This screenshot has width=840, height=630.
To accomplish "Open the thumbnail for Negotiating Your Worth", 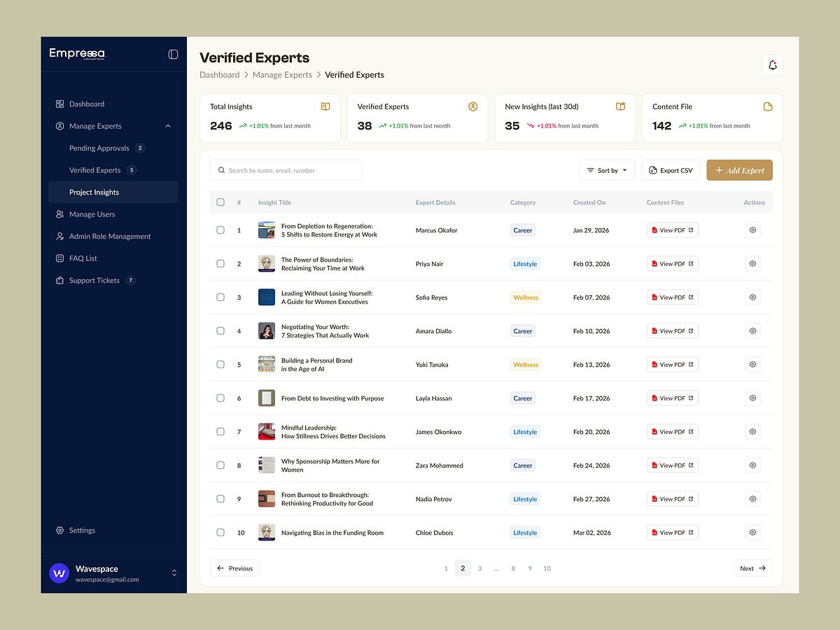I will point(267,331).
